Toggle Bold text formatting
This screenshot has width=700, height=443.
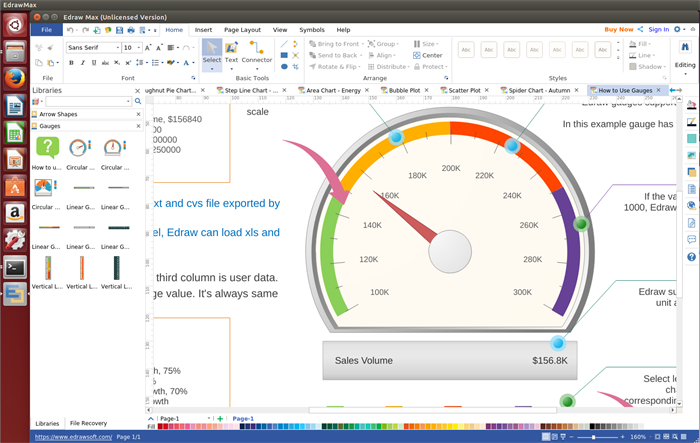72,63
